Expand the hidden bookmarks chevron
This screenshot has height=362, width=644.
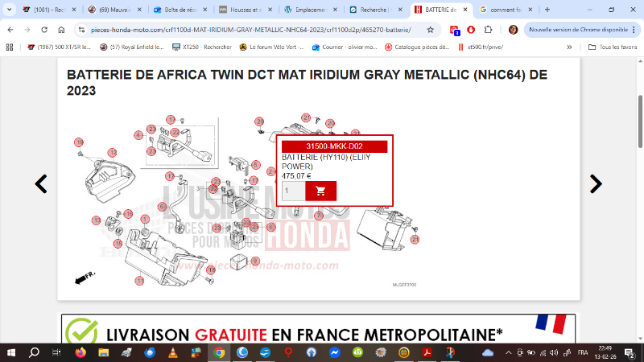(569, 47)
